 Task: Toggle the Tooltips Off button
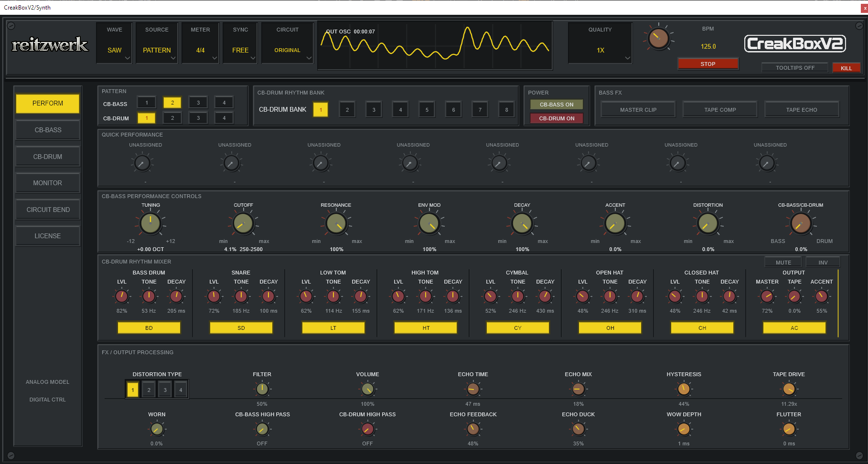pyautogui.click(x=795, y=68)
